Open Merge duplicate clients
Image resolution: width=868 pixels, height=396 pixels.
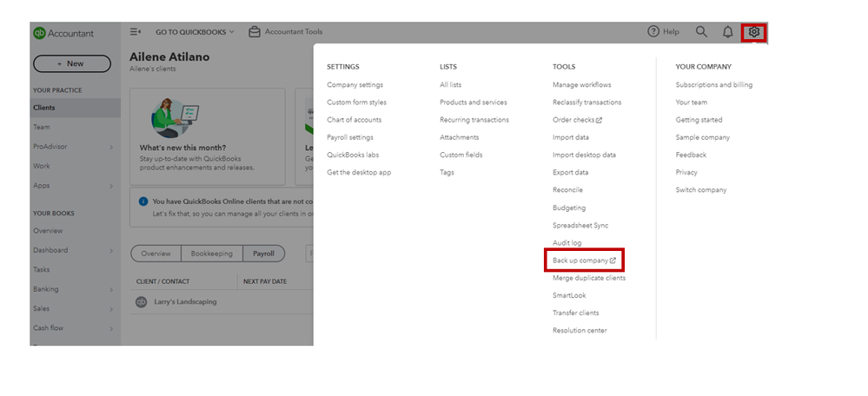click(x=589, y=278)
